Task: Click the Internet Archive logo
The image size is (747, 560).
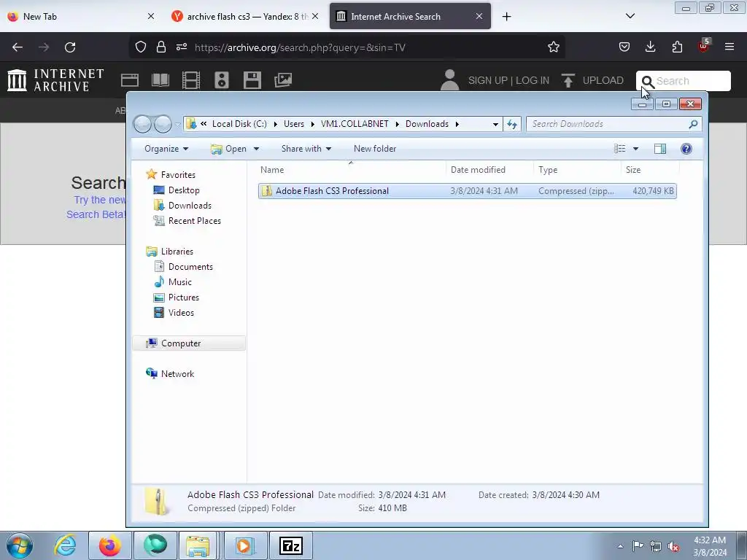Action: pos(55,80)
